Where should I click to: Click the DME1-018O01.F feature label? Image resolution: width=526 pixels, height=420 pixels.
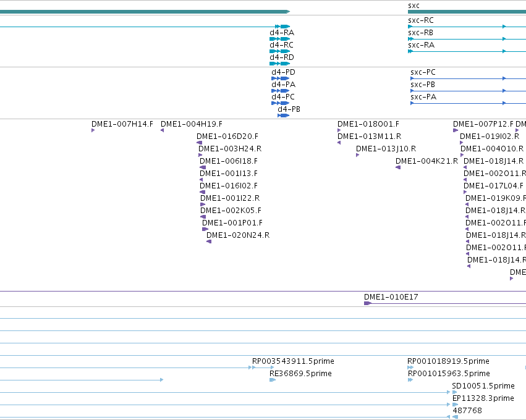(368, 124)
